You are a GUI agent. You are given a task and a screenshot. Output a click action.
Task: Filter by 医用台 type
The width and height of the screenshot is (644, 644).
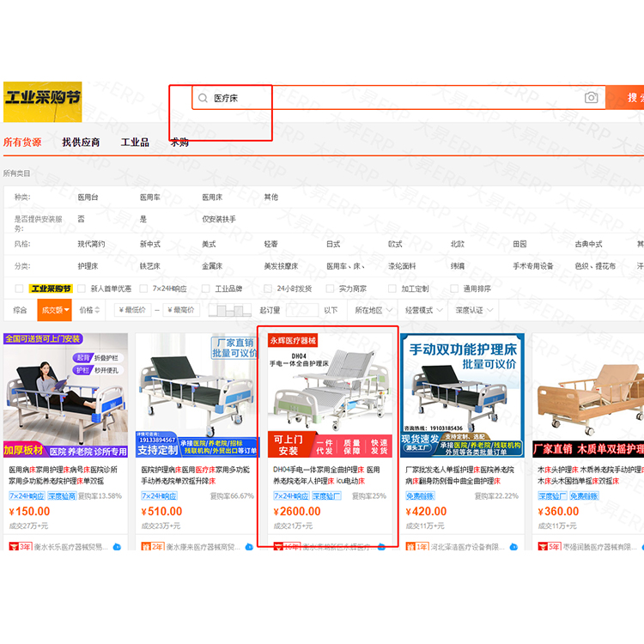[x=88, y=197]
